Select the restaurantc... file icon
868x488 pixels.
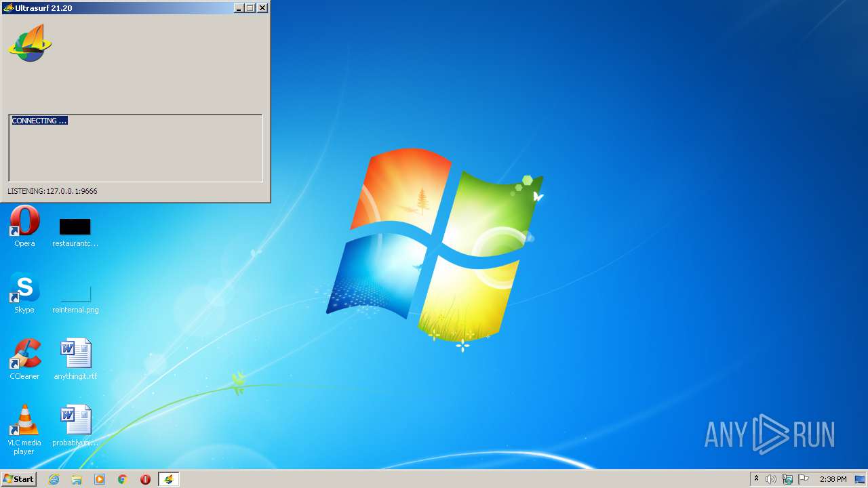click(75, 226)
